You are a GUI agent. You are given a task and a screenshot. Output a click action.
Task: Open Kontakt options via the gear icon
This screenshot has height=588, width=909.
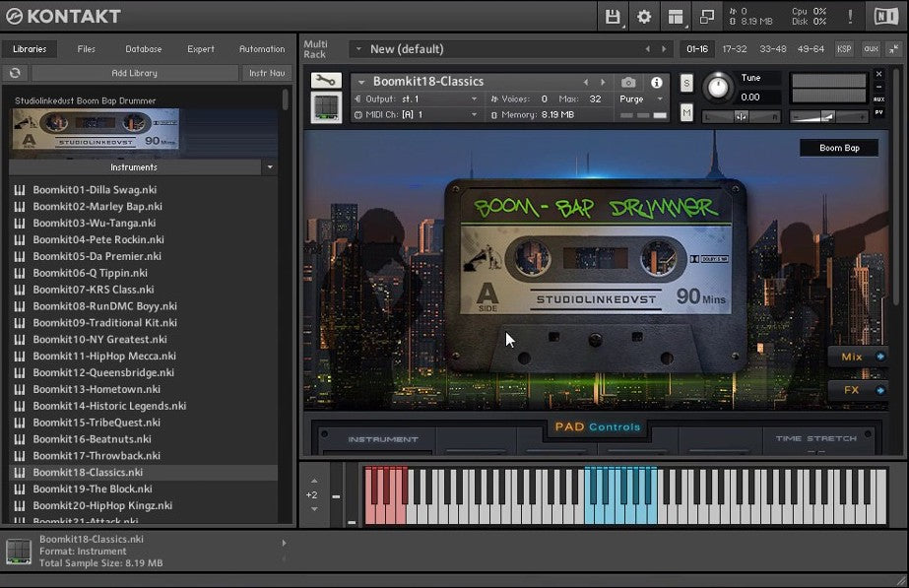(x=643, y=17)
